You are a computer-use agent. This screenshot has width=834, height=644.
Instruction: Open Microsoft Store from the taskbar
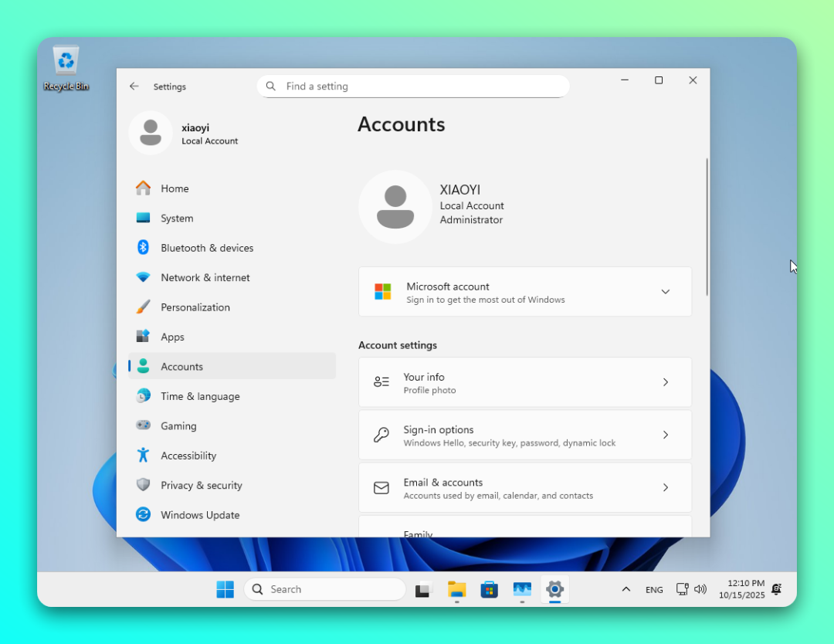(489, 590)
